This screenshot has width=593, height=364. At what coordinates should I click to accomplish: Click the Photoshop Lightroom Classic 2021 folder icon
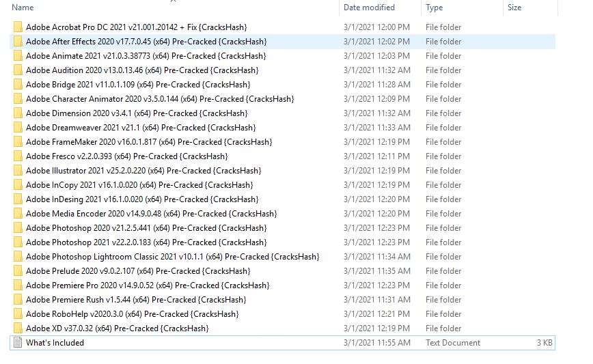click(x=18, y=257)
